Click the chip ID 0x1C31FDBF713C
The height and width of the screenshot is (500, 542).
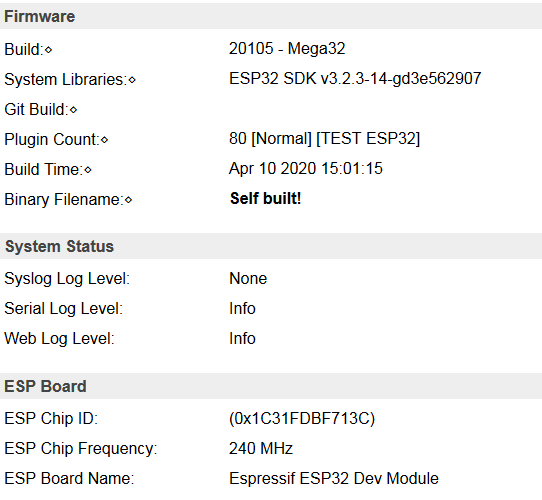302,418
